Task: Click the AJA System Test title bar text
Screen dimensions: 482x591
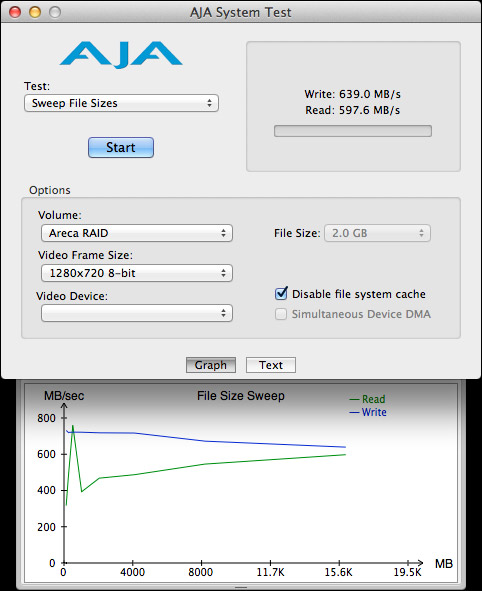Action: (x=240, y=12)
